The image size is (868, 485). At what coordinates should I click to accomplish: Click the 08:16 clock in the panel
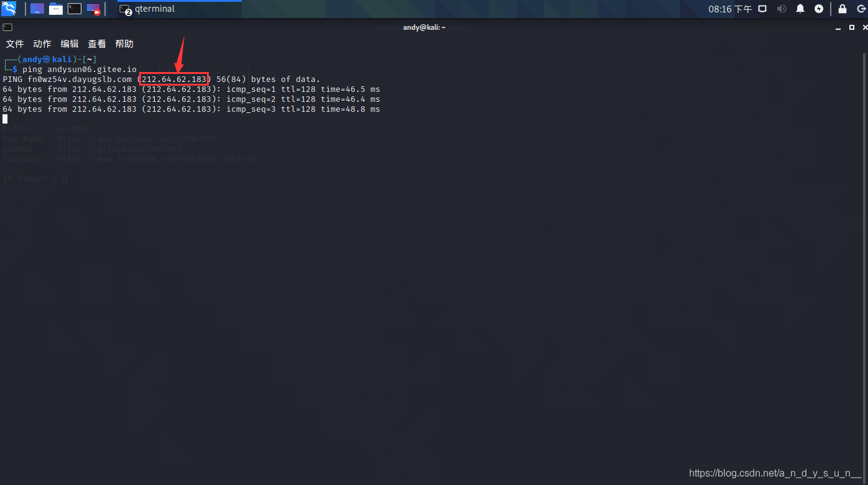click(730, 9)
